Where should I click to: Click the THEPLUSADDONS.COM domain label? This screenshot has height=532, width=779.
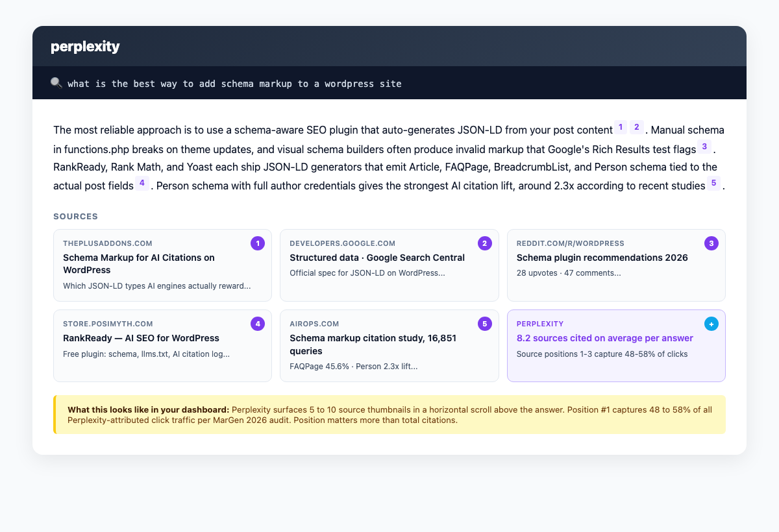(x=108, y=243)
